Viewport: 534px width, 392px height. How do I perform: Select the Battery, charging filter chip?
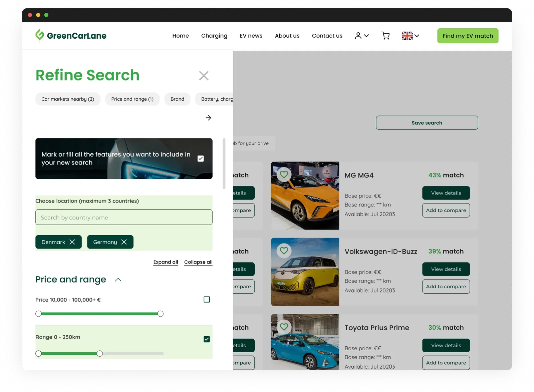tap(214, 99)
